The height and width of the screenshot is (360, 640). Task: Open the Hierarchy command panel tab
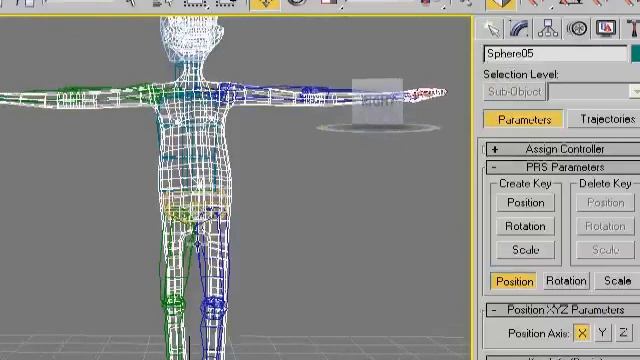point(547,29)
